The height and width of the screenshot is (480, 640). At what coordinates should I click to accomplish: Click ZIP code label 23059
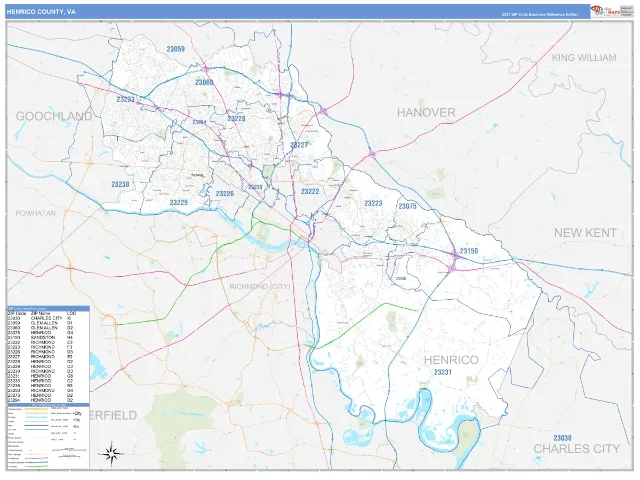(x=176, y=49)
